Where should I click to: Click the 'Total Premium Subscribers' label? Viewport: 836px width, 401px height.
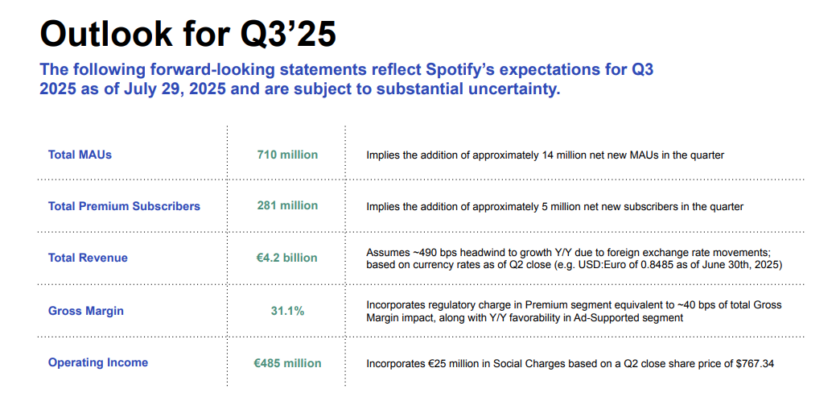(x=124, y=206)
